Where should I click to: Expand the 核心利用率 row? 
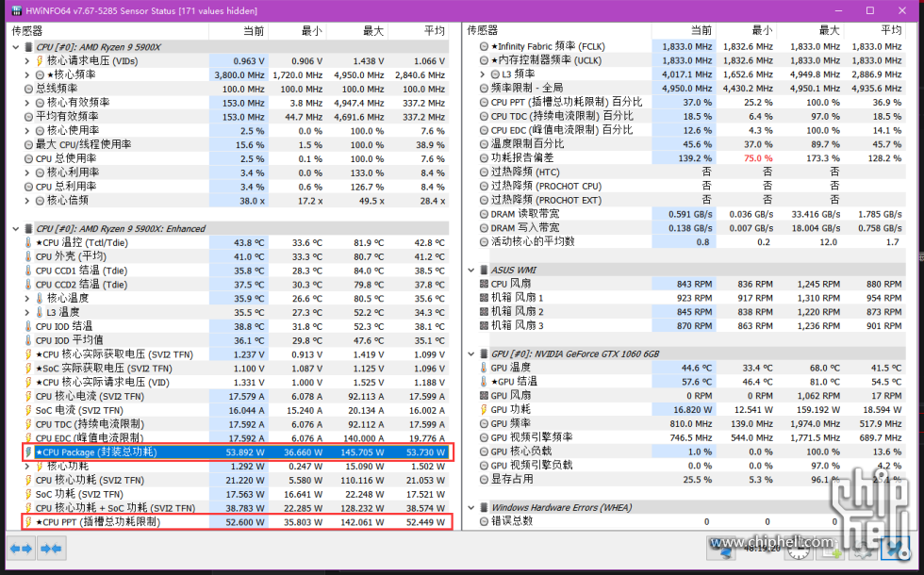pos(27,172)
